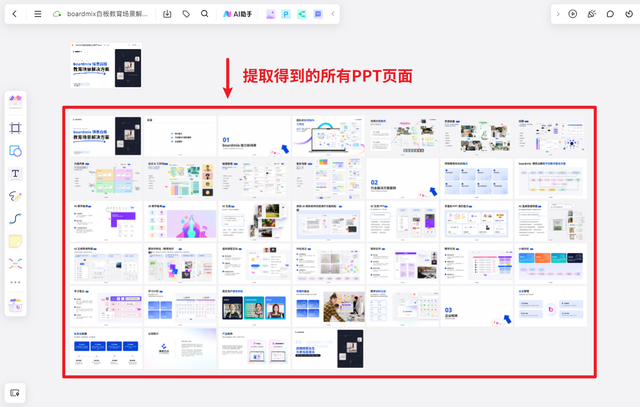The image size is (640, 407).
Task: Select the slide with purple rocket illustration
Action: pyautogui.click(x=180, y=221)
